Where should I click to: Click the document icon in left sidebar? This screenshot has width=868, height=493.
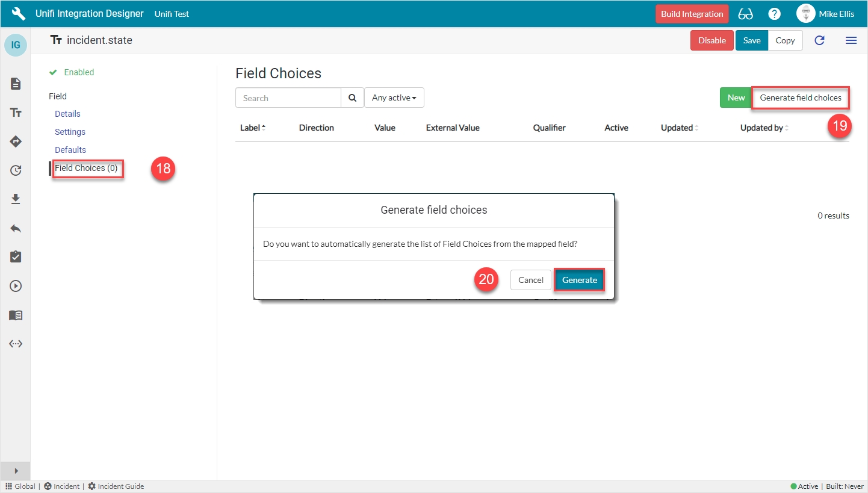tap(16, 84)
